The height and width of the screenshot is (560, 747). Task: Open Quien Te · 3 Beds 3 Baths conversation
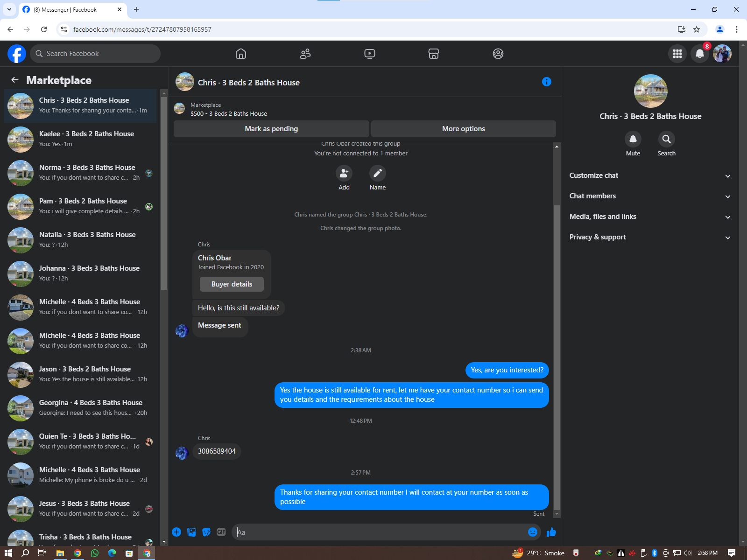pyautogui.click(x=80, y=442)
